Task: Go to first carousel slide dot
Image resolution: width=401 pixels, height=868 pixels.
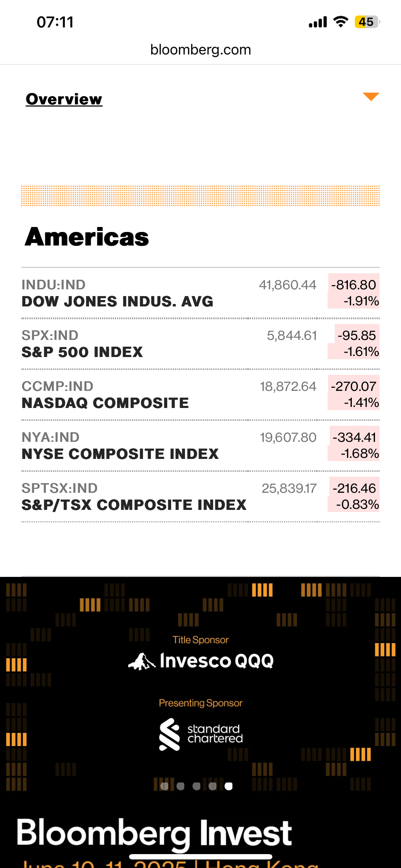Action: [164, 786]
